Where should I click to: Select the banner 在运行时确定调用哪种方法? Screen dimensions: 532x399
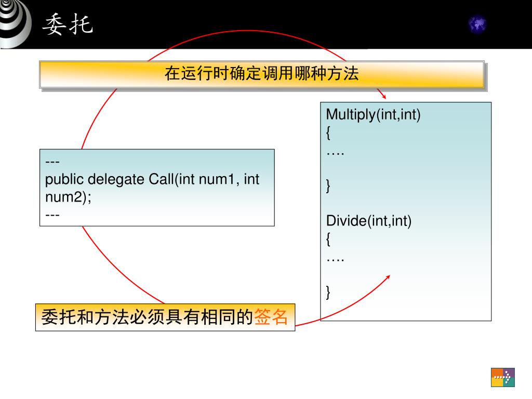coord(262,74)
